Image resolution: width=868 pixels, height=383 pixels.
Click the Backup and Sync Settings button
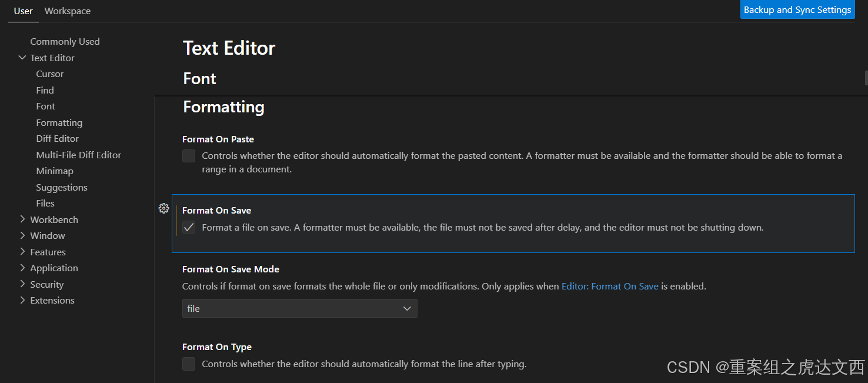pos(797,10)
